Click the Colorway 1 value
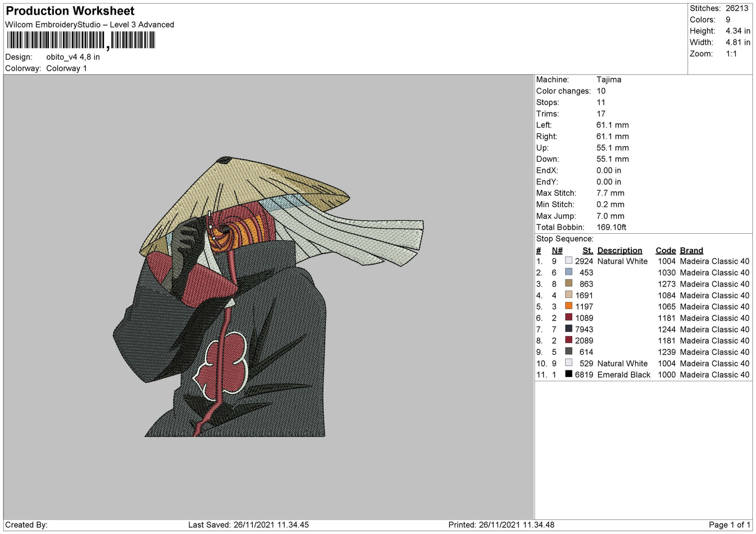The height and width of the screenshot is (534, 756). [66, 69]
